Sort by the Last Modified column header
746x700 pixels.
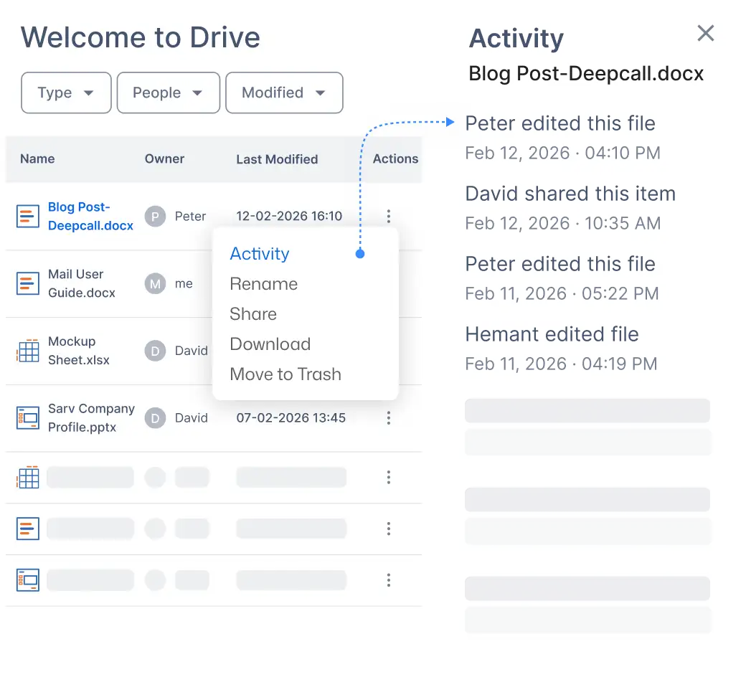pyautogui.click(x=277, y=159)
